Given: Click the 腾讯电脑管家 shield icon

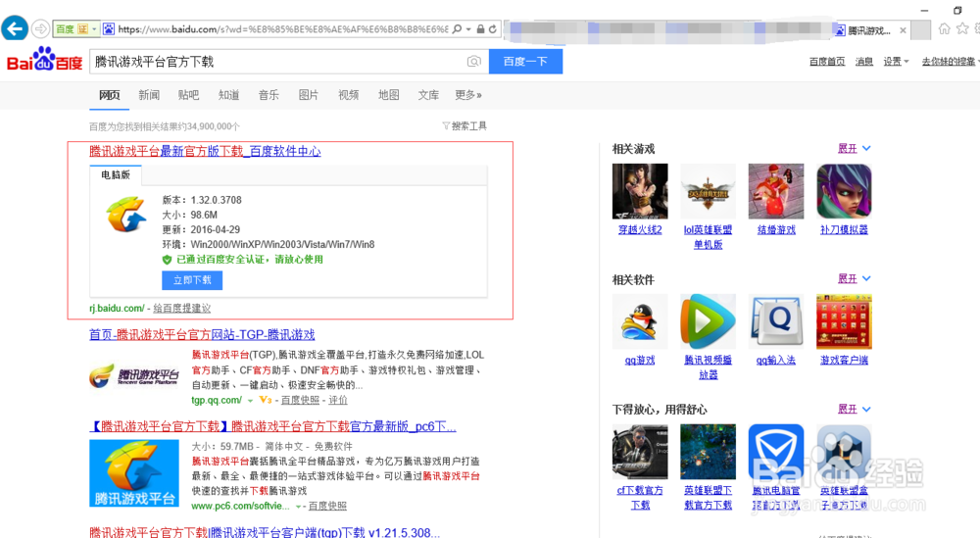Looking at the screenshot, I should click(x=775, y=452).
